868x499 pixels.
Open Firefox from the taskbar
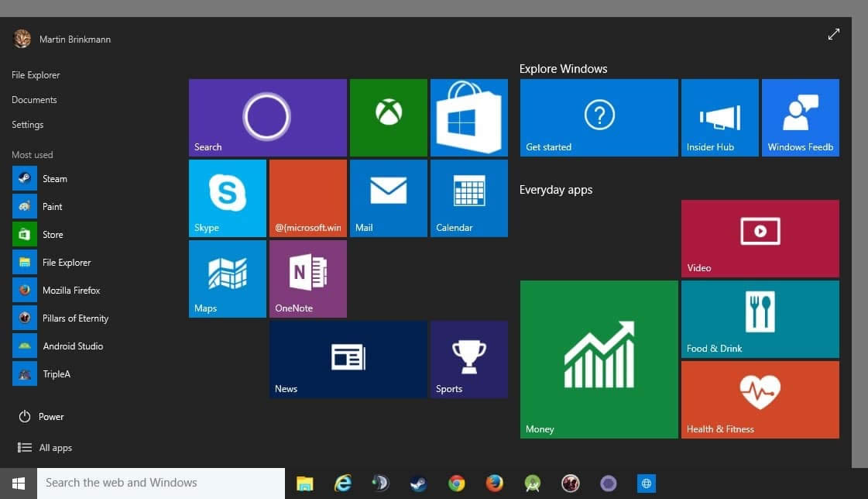click(x=494, y=483)
